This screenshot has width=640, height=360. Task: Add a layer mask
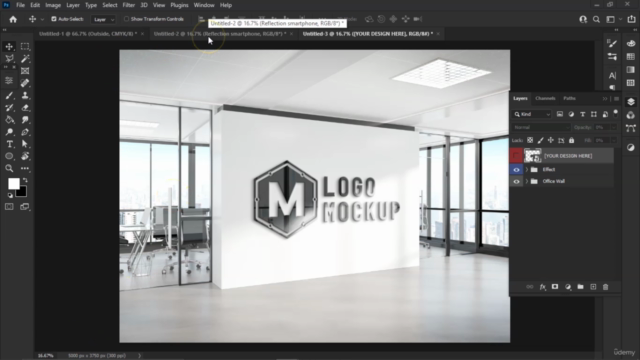555,287
